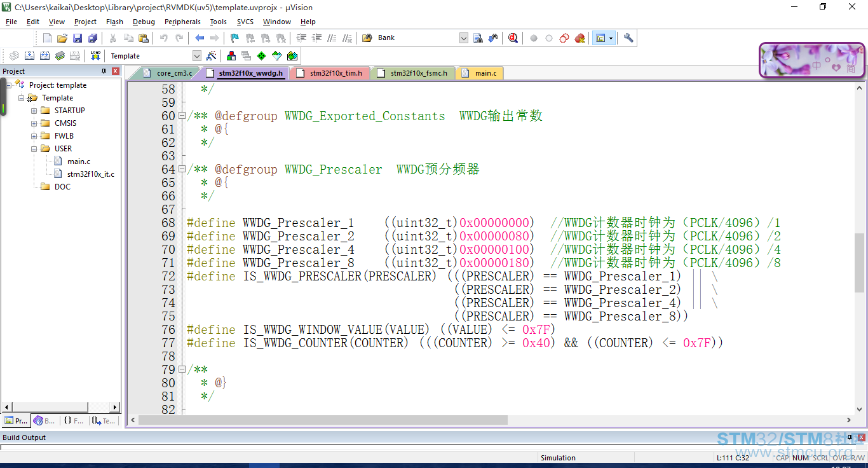Switch to the core_cm3.c editor tab

[166, 73]
